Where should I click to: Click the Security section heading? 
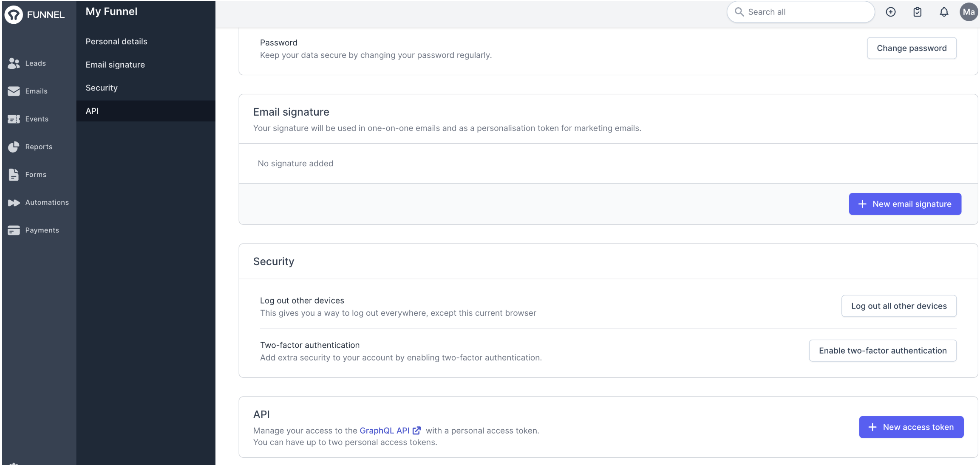pyautogui.click(x=274, y=261)
